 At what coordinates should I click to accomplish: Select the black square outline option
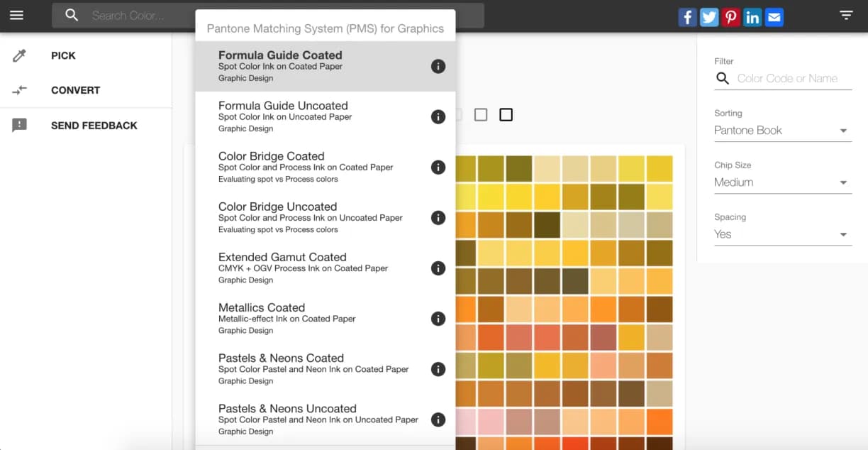(x=506, y=114)
